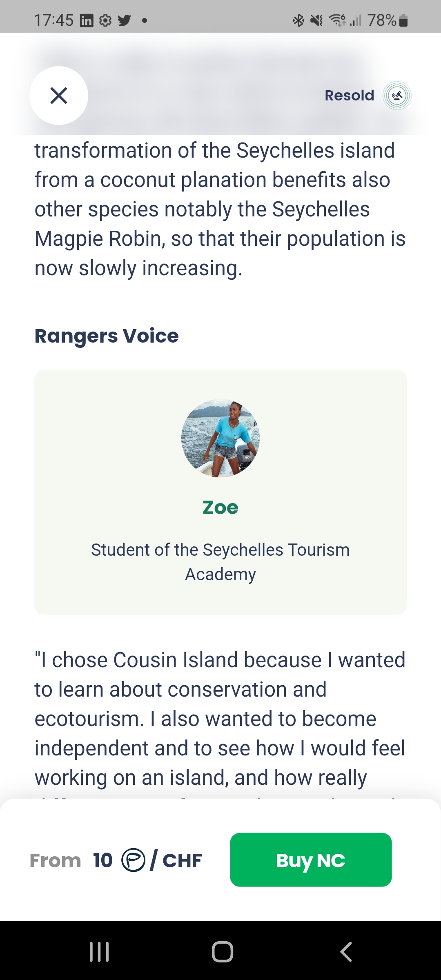441x980 pixels.
Task: Close the detail page with X button
Action: (x=59, y=96)
